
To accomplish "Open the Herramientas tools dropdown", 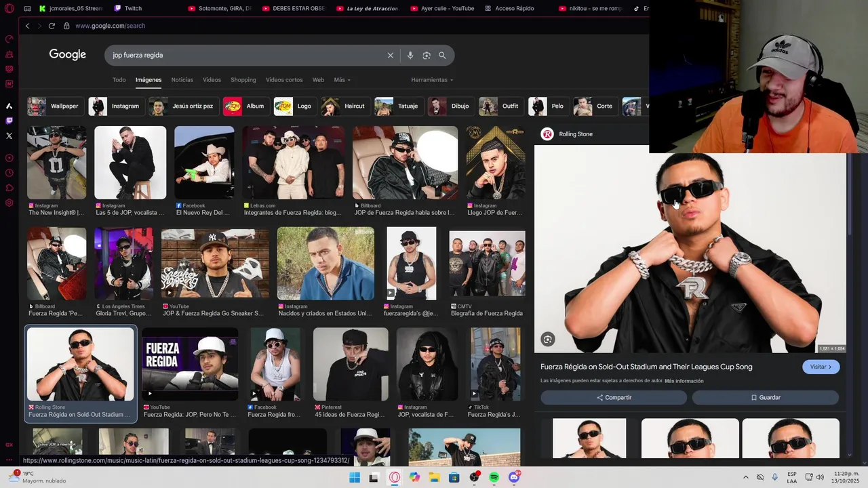I will [x=432, y=80].
